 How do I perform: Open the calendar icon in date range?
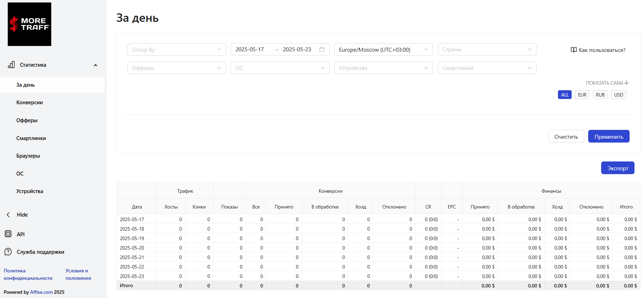pos(322,49)
